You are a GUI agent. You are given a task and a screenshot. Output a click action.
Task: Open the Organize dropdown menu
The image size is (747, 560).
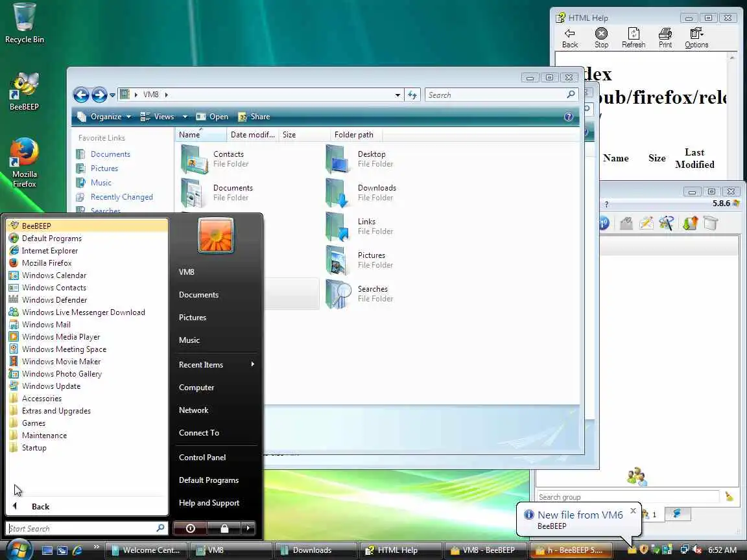[104, 117]
